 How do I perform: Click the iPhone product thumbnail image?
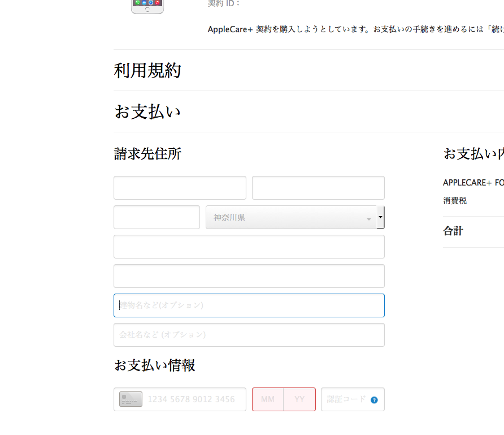(147, 6)
